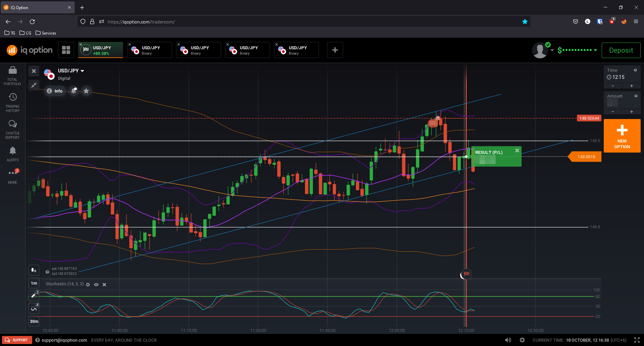
Task: Open the USD/JPY Info button
Action: [55, 91]
